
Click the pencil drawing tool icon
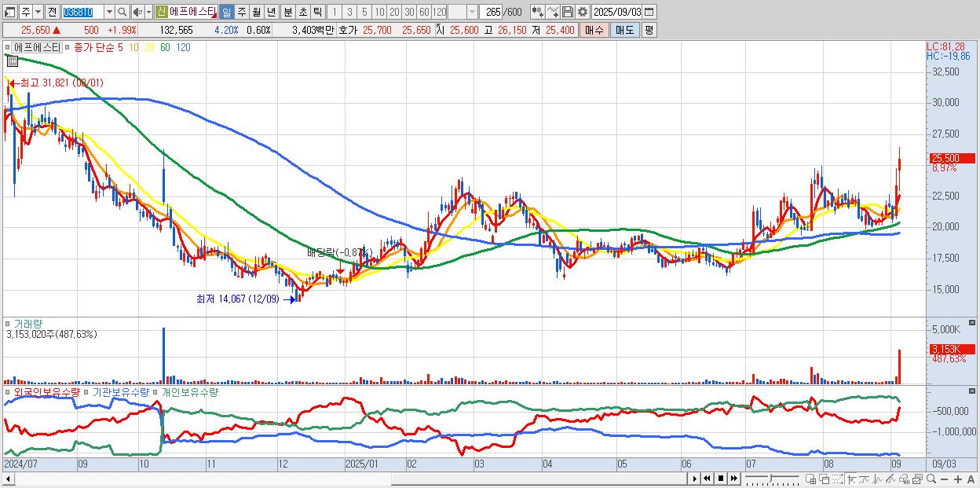[890, 479]
